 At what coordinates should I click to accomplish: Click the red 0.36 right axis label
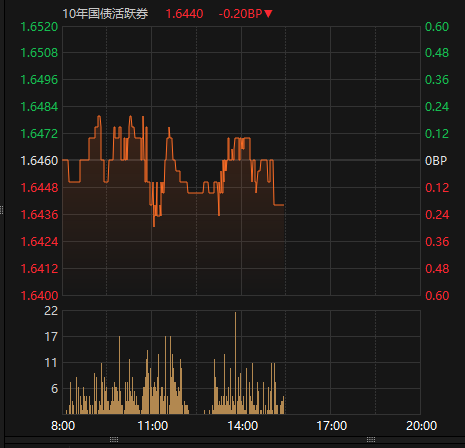coord(437,242)
